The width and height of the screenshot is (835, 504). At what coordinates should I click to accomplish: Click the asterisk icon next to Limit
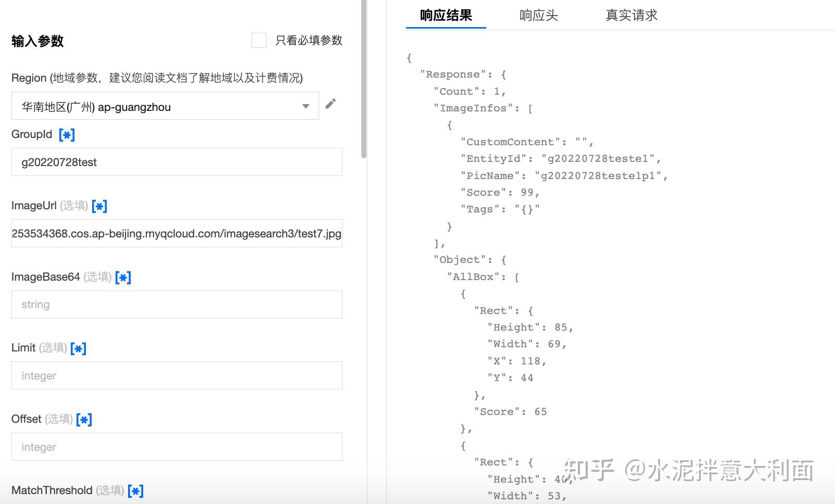coord(78,348)
